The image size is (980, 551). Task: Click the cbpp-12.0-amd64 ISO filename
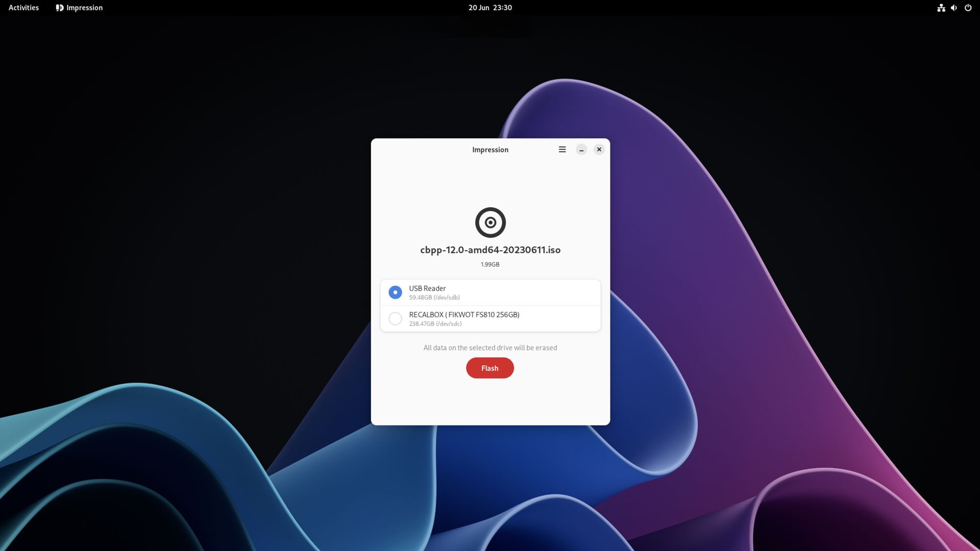[490, 250]
